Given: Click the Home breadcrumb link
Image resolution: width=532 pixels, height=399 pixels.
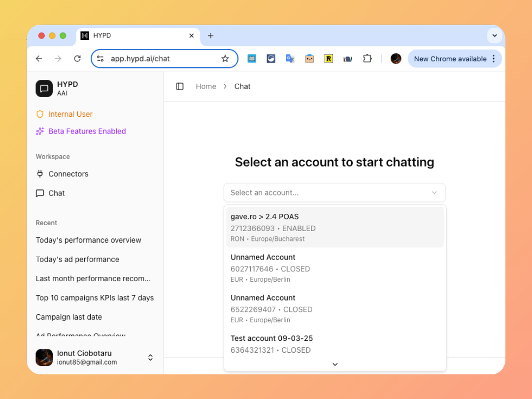Looking at the screenshot, I should coord(206,86).
